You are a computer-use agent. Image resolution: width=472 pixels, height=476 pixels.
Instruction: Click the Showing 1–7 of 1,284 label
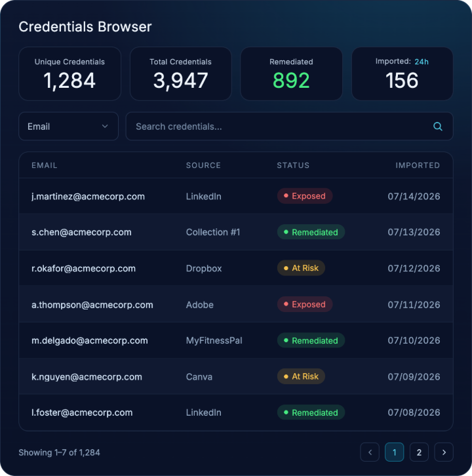pyautogui.click(x=59, y=452)
